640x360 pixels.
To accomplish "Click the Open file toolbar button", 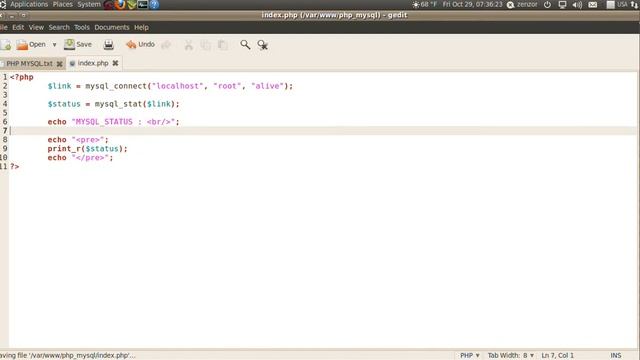I will 31,44.
